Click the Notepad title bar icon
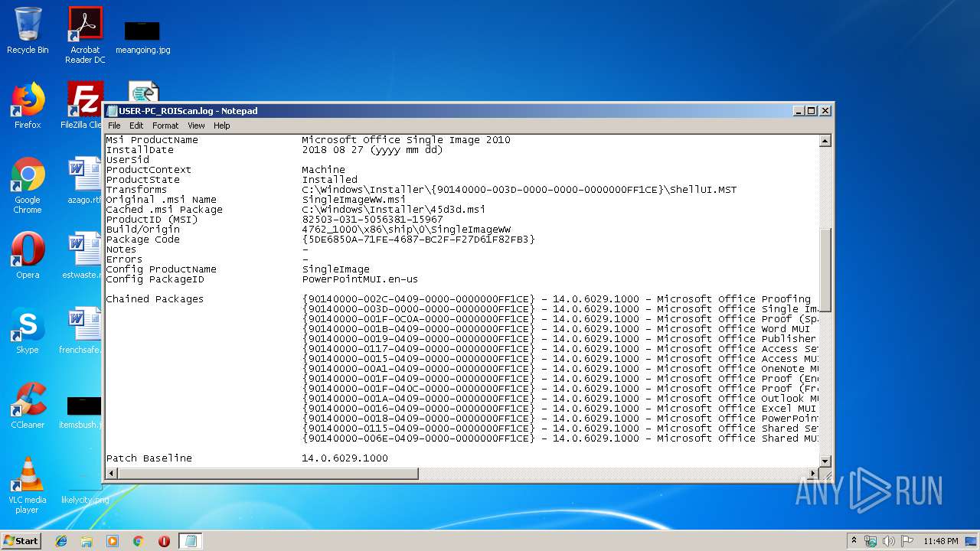Screen dimensions: 980x551 113,111
